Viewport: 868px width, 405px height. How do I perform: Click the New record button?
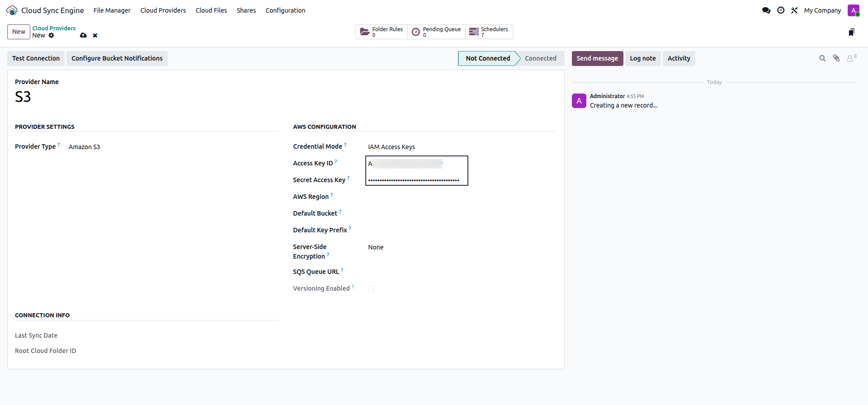19,32
